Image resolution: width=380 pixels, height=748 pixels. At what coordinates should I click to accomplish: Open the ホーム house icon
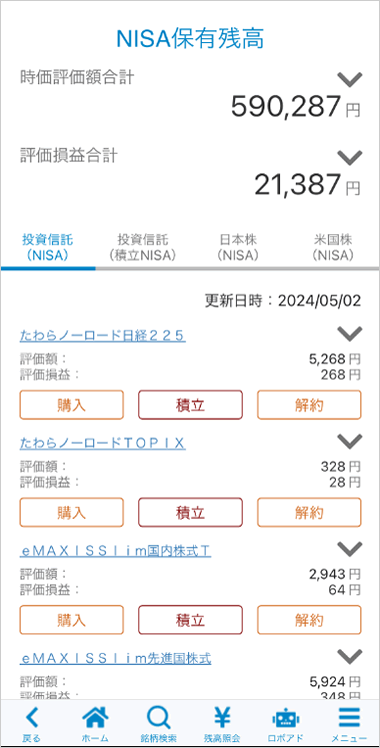(x=95, y=717)
